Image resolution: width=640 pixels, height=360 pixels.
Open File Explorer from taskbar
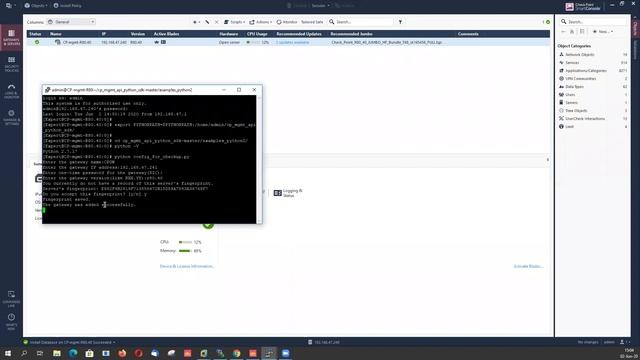coord(57,353)
